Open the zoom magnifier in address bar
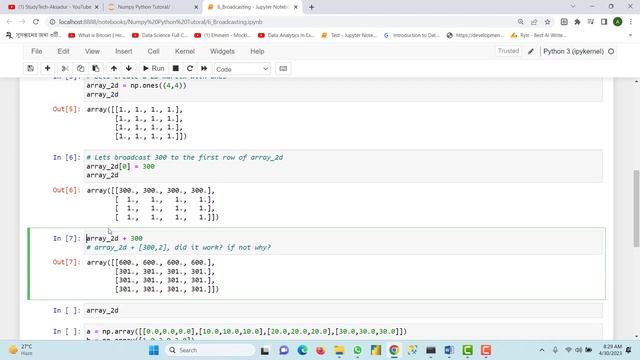The width and height of the screenshot is (640, 360). (x=520, y=22)
